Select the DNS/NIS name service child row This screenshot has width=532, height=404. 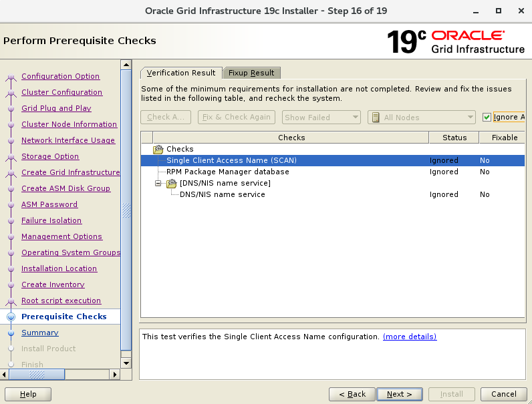click(x=333, y=194)
